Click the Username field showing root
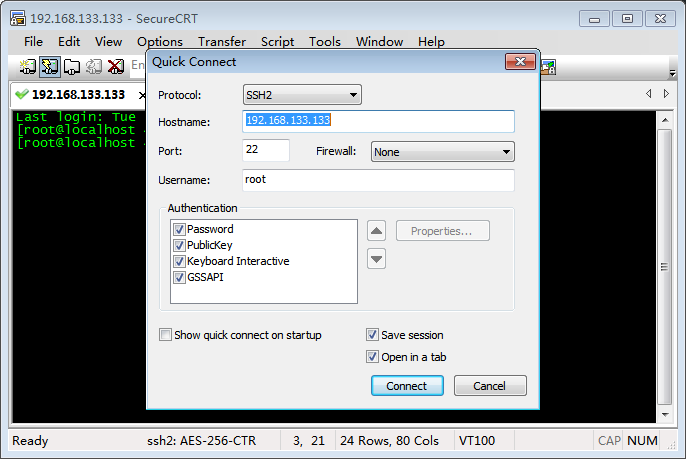This screenshot has height=459, width=686. point(378,180)
